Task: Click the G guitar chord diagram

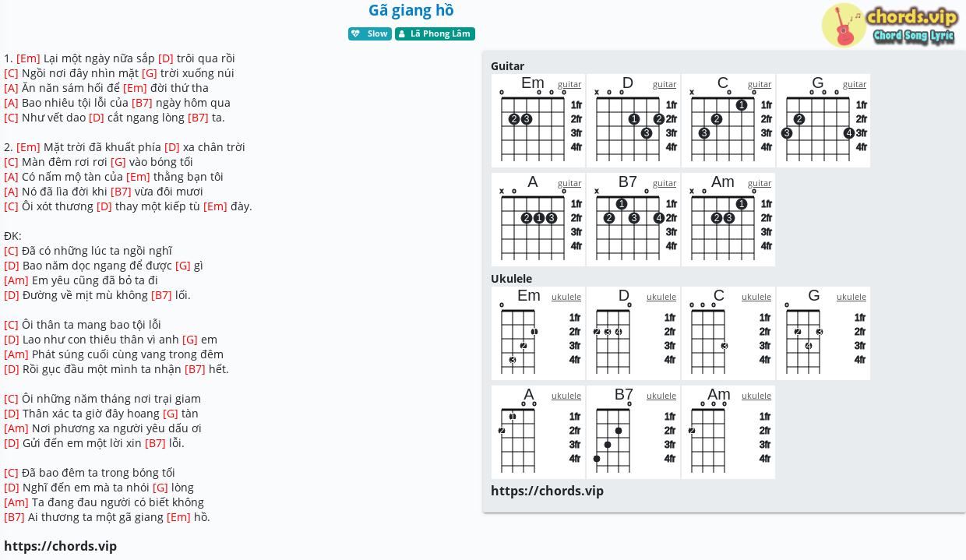Action: [x=823, y=121]
